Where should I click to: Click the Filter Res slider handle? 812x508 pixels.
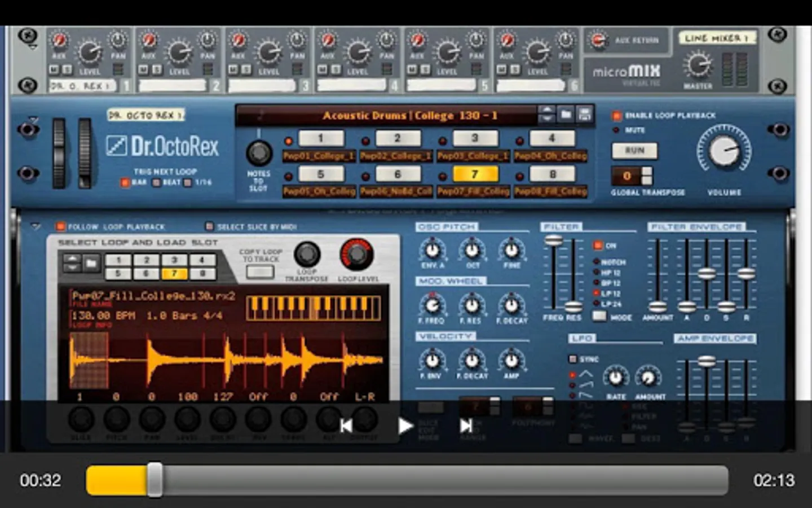pyautogui.click(x=573, y=306)
